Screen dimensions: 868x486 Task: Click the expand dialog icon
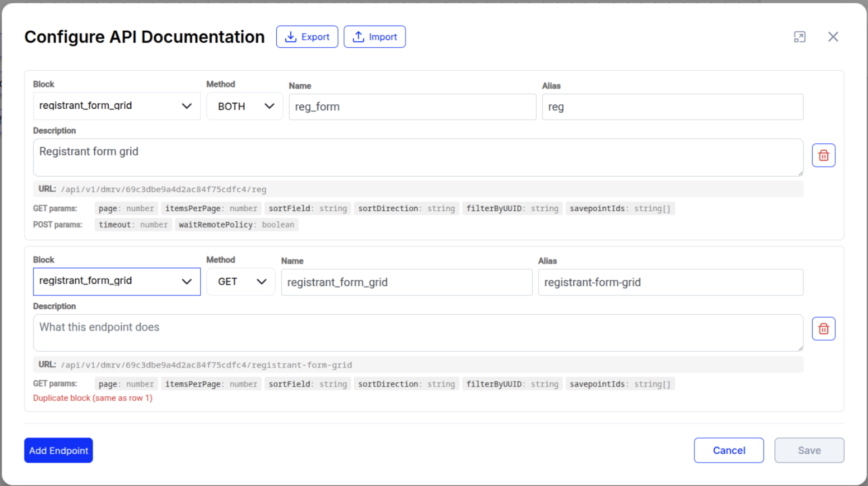click(799, 37)
